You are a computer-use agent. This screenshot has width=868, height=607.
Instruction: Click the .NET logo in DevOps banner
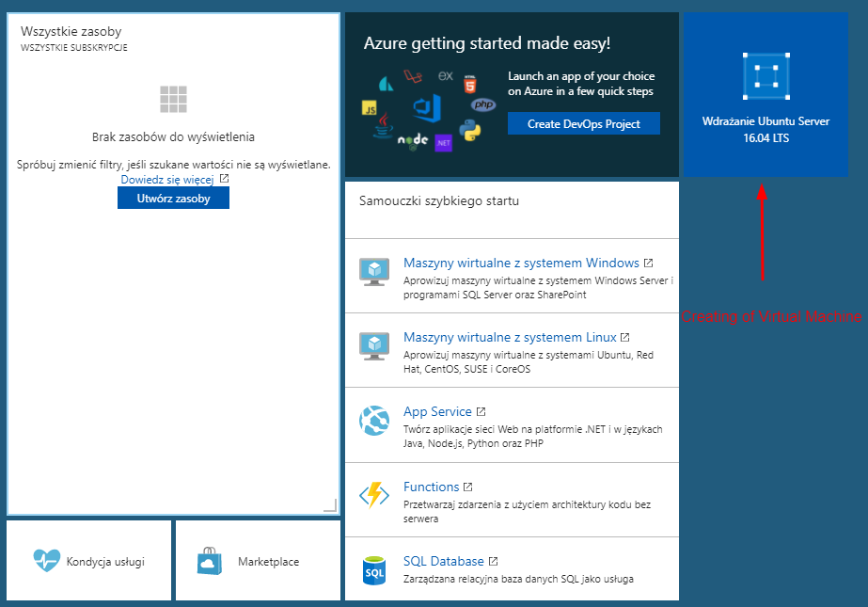tap(444, 143)
